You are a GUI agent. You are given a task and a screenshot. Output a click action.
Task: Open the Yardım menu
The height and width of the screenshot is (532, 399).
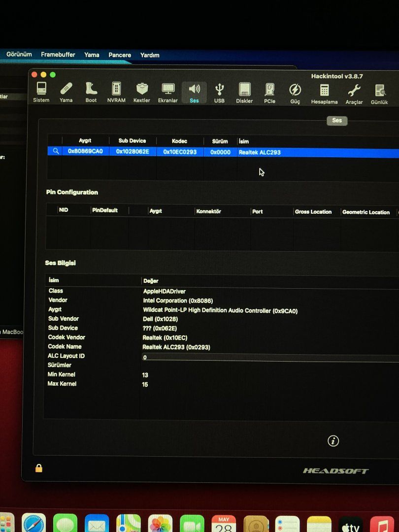(x=150, y=55)
